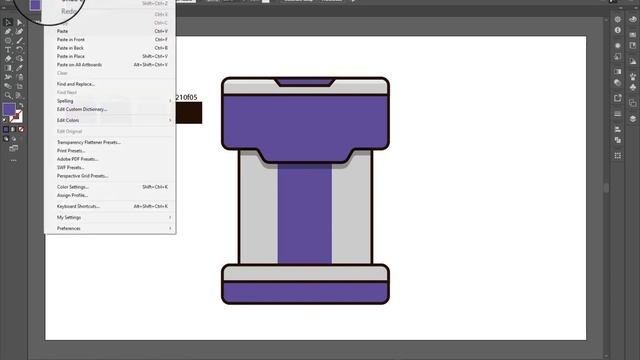Choose Paste in Place
Viewport: 640px width, 360px height.
coord(111,56)
